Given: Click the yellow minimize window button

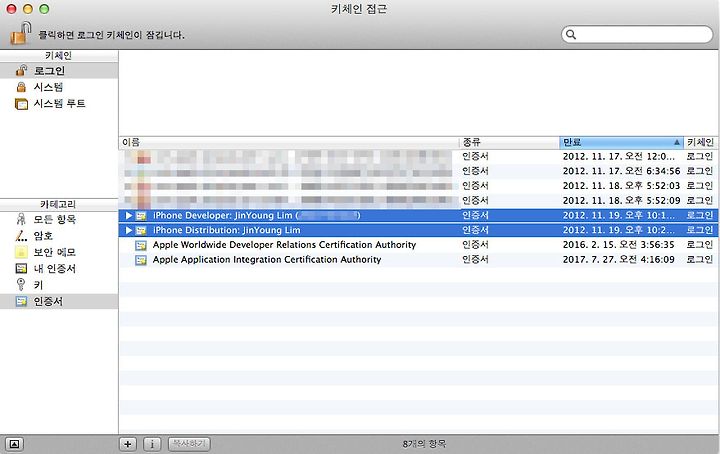Looking at the screenshot, I should 28,9.
